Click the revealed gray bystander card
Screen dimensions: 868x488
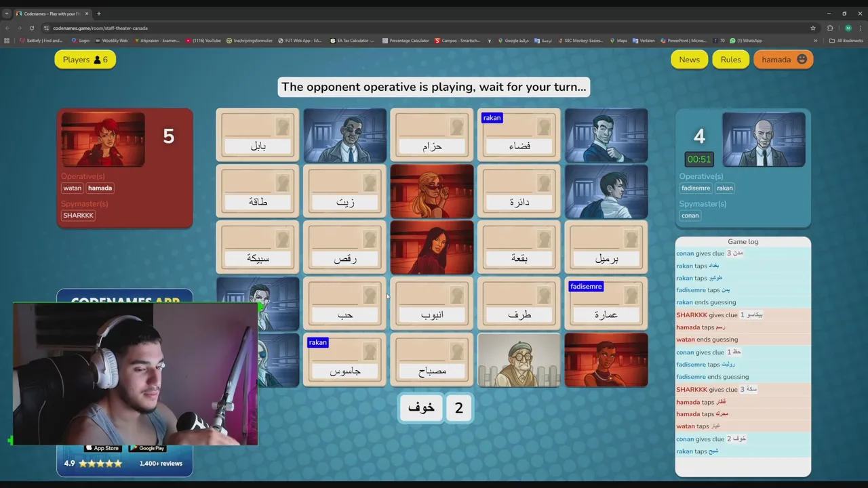(x=519, y=360)
